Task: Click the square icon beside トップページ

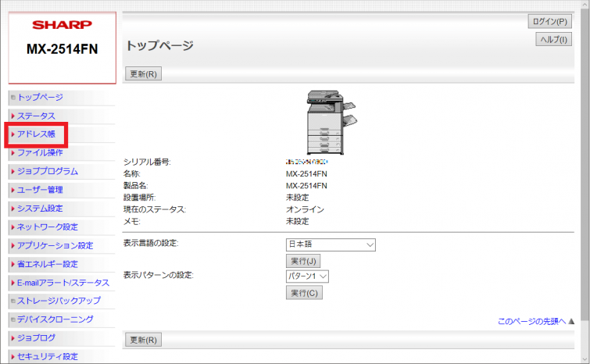Action: coord(13,98)
